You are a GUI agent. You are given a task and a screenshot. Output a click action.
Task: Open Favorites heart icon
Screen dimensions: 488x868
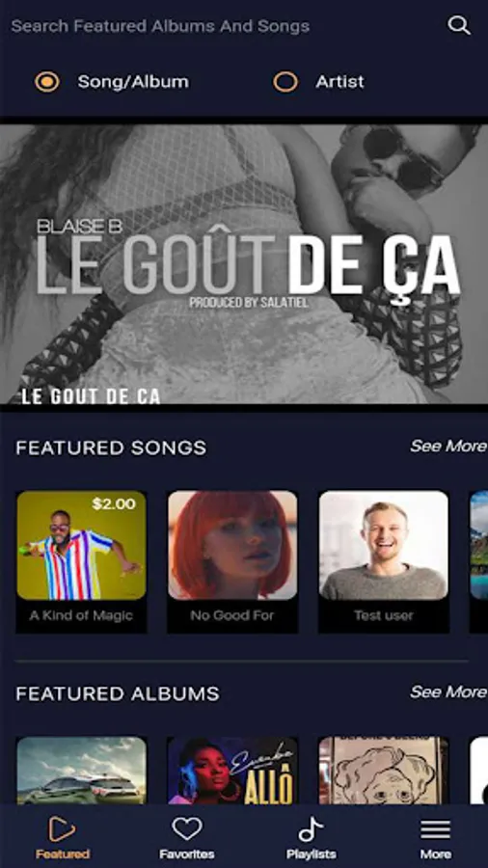(186, 829)
